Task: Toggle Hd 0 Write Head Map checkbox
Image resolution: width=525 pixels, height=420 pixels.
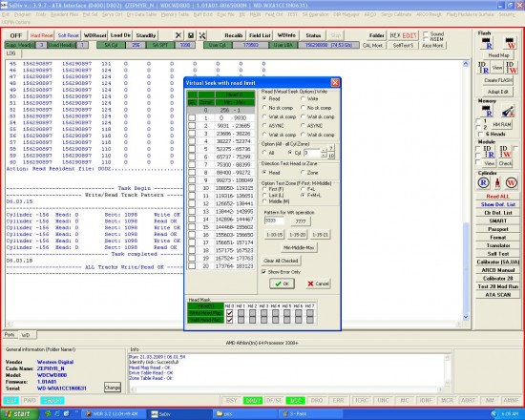Action: pyautogui.click(x=229, y=313)
